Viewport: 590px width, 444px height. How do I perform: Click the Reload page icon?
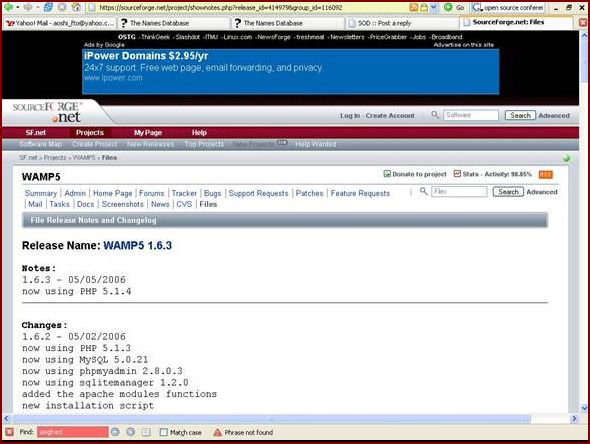pyautogui.click(x=48, y=7)
